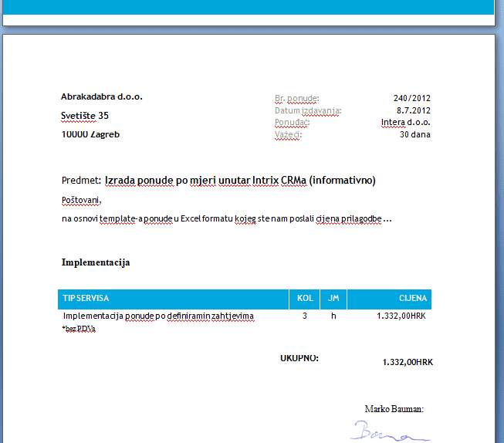
Task: Select the Ponuđač value Intera d.o.o.
Action: 405,123
